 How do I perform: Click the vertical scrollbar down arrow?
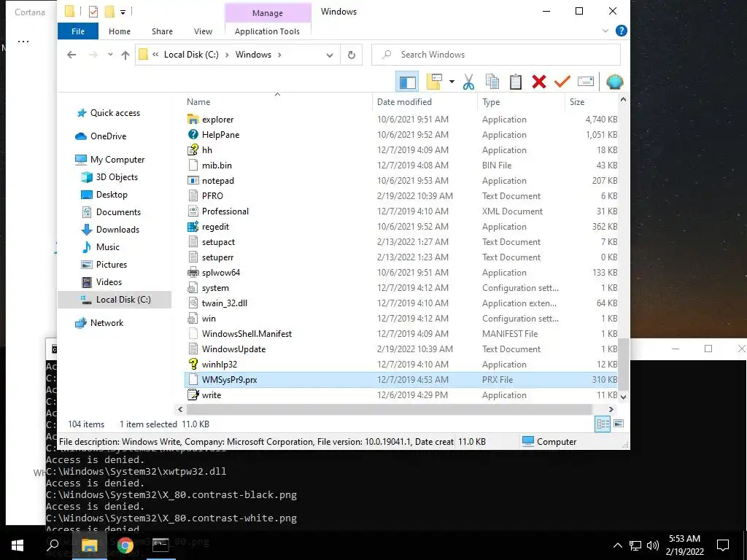623,396
